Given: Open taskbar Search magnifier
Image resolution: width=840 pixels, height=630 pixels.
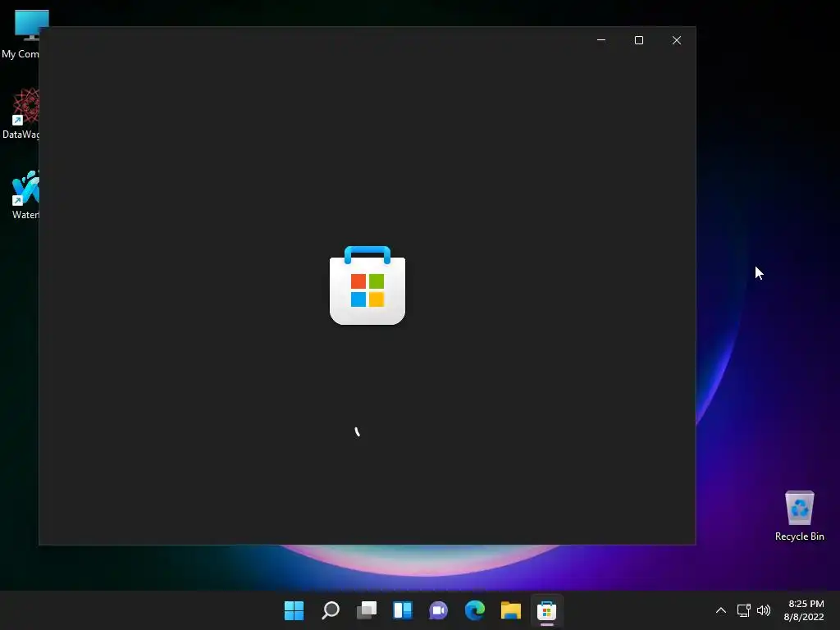Looking at the screenshot, I should [x=330, y=610].
